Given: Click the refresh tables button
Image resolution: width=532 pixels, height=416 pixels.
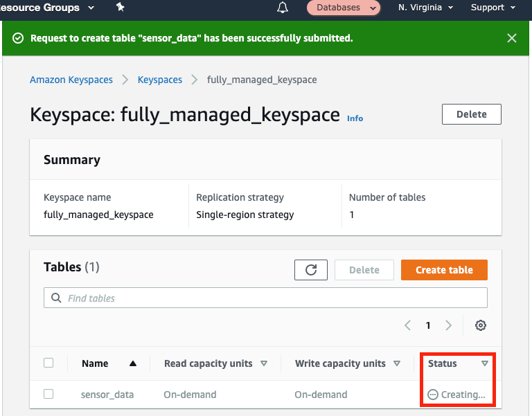Looking at the screenshot, I should [310, 270].
